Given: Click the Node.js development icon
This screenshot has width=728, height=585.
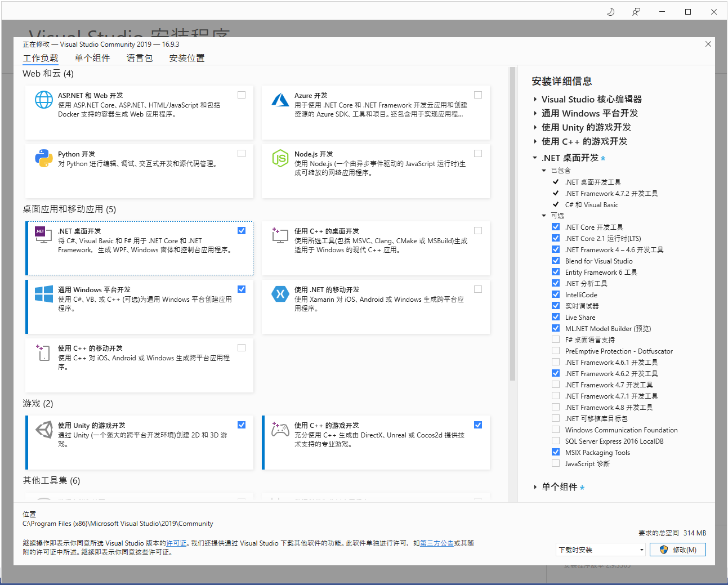Looking at the screenshot, I should coord(280,158).
